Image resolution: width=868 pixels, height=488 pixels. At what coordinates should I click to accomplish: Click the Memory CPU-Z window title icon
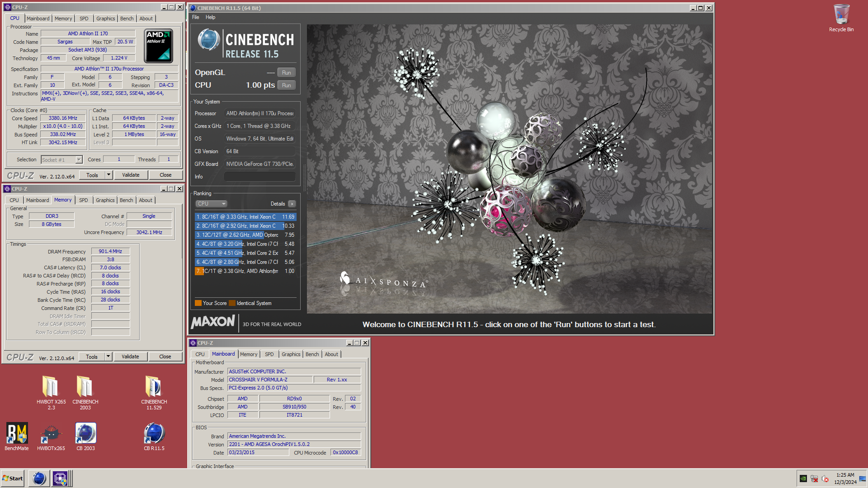[7, 189]
